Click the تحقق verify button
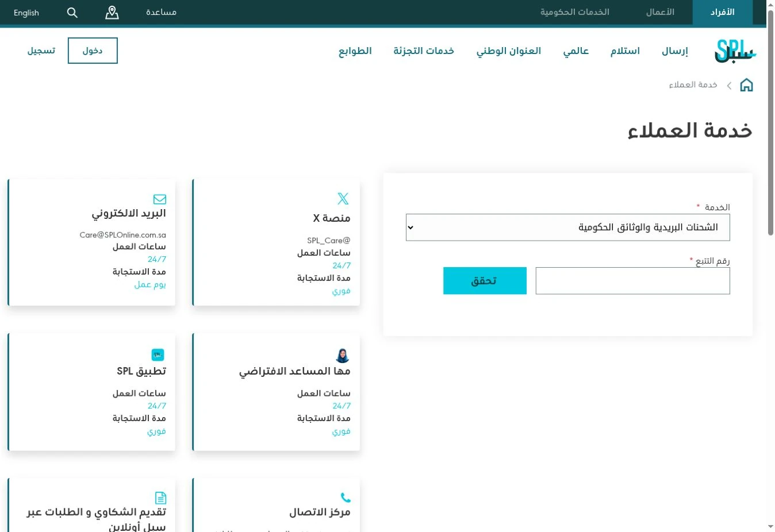The image size is (775, 532). click(x=485, y=281)
